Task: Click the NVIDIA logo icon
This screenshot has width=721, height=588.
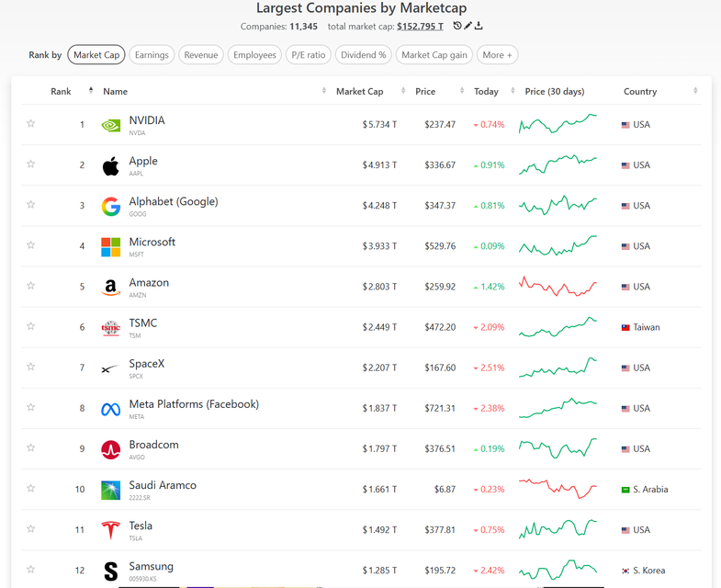Action: [111, 125]
